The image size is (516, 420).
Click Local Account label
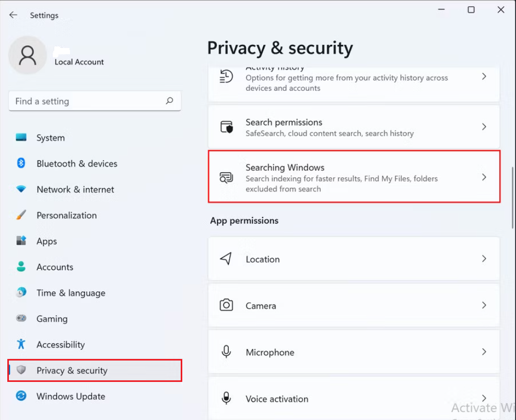(79, 62)
